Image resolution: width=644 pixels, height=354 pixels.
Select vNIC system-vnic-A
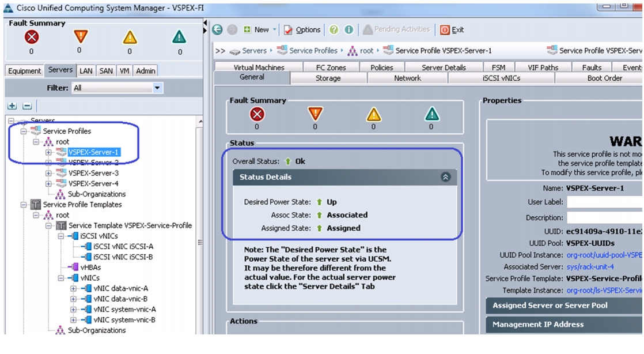pyautogui.click(x=124, y=309)
